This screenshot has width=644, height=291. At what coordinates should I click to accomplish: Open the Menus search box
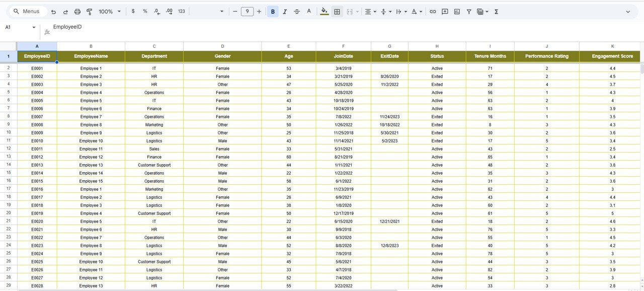pos(26,11)
